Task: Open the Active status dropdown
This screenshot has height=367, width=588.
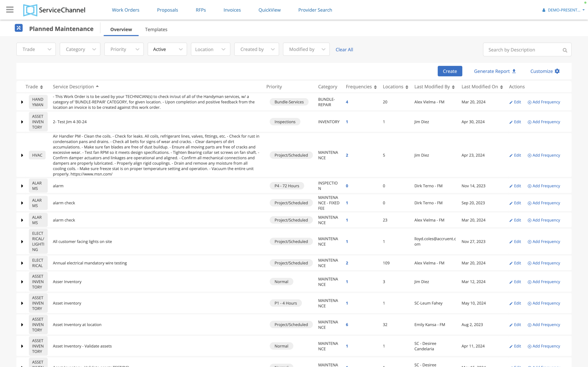Action: coord(167,49)
